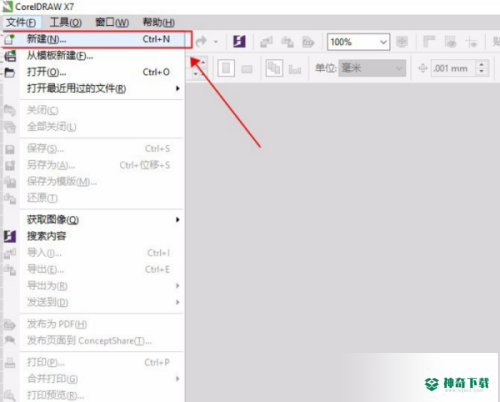500x402 pixels.
Task: Choose 导入(I)... menu entry
Action: tap(93, 253)
